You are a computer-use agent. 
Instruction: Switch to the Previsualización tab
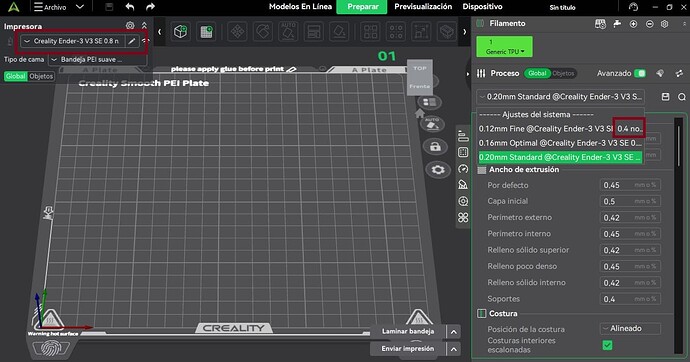423,7
